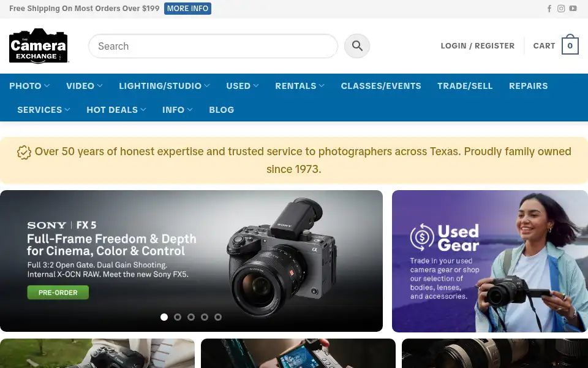Click The Camera Exchange logo

tap(39, 46)
